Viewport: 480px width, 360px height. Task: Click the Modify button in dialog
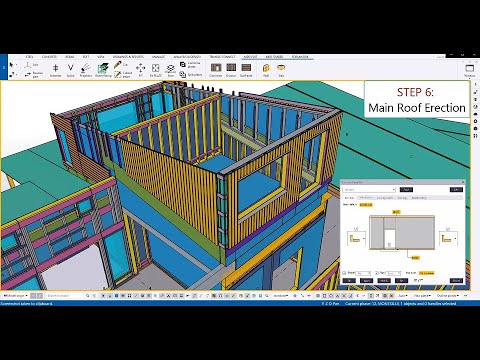384,281
